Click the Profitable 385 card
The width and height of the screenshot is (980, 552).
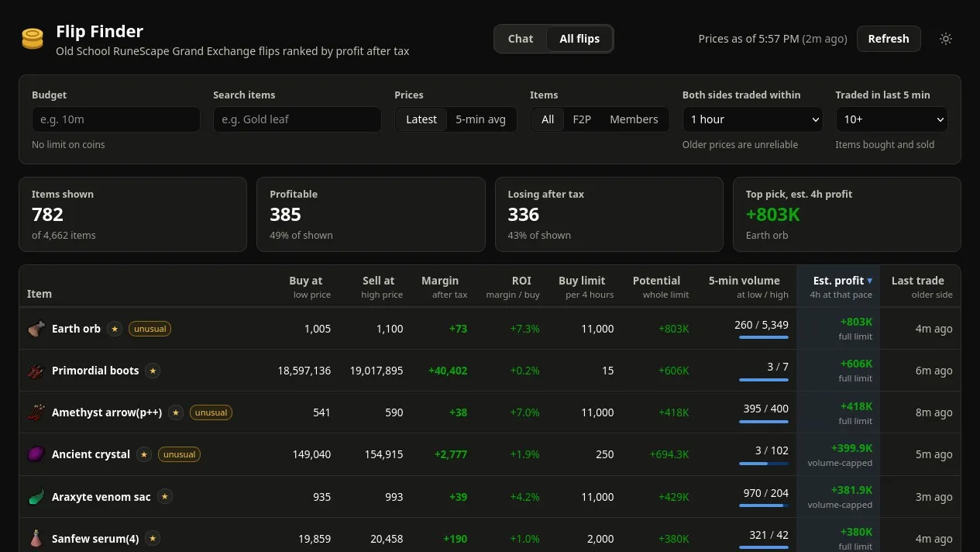370,215
